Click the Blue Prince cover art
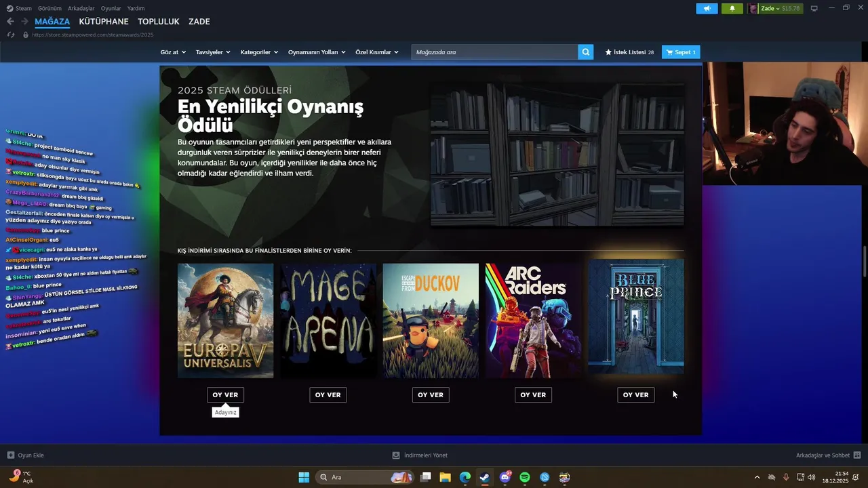868x488 pixels. [636, 316]
